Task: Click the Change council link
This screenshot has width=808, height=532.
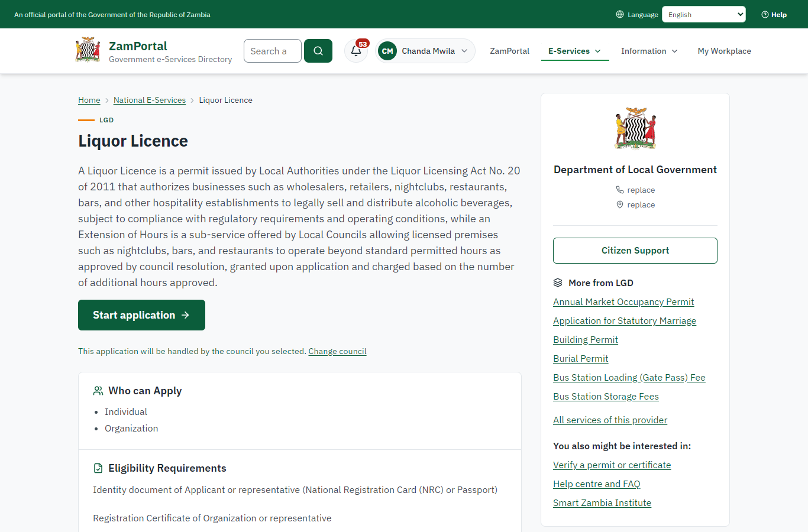Action: [x=338, y=351]
